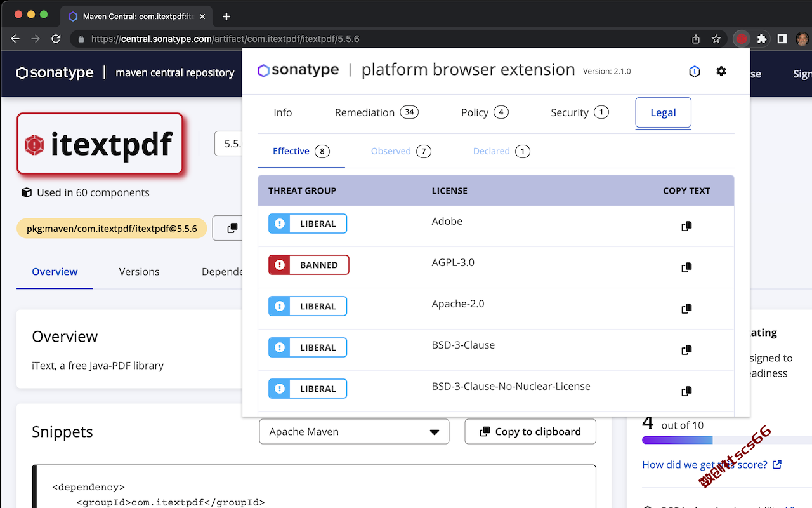This screenshot has width=812, height=508.
Task: Open Chrome profile avatar
Action: pos(802,39)
